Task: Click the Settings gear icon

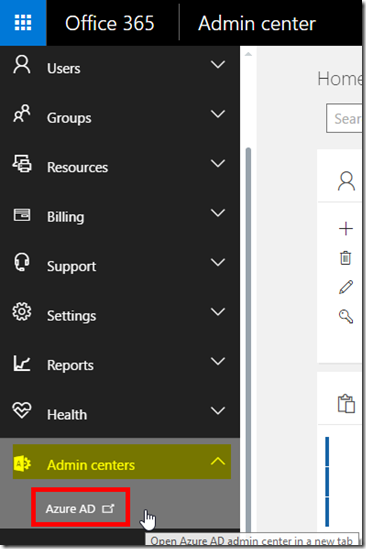Action: point(22,312)
